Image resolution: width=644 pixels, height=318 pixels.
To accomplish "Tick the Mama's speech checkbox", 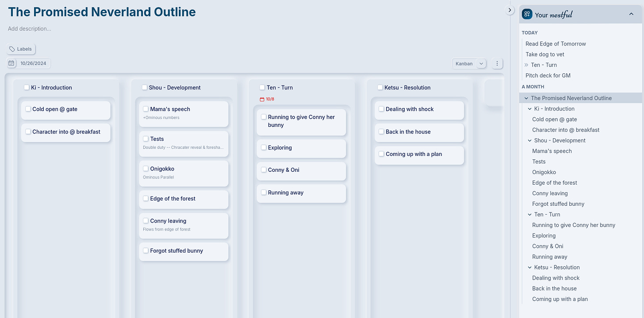I will point(146,109).
